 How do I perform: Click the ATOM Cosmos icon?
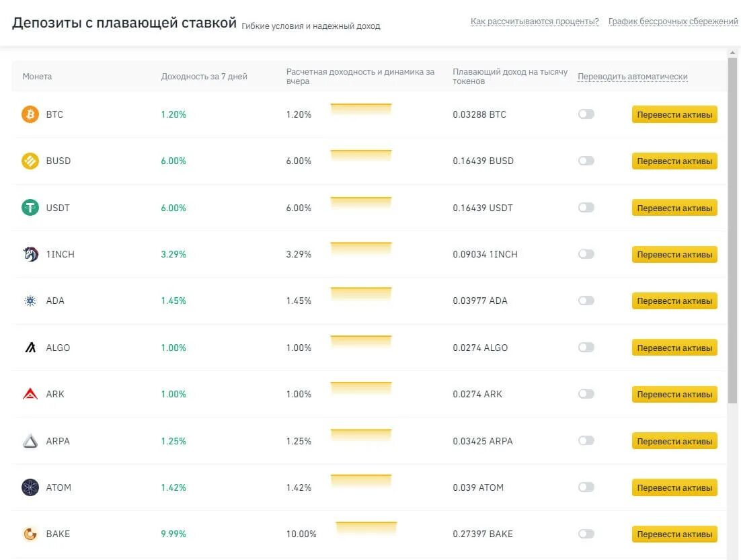30,487
